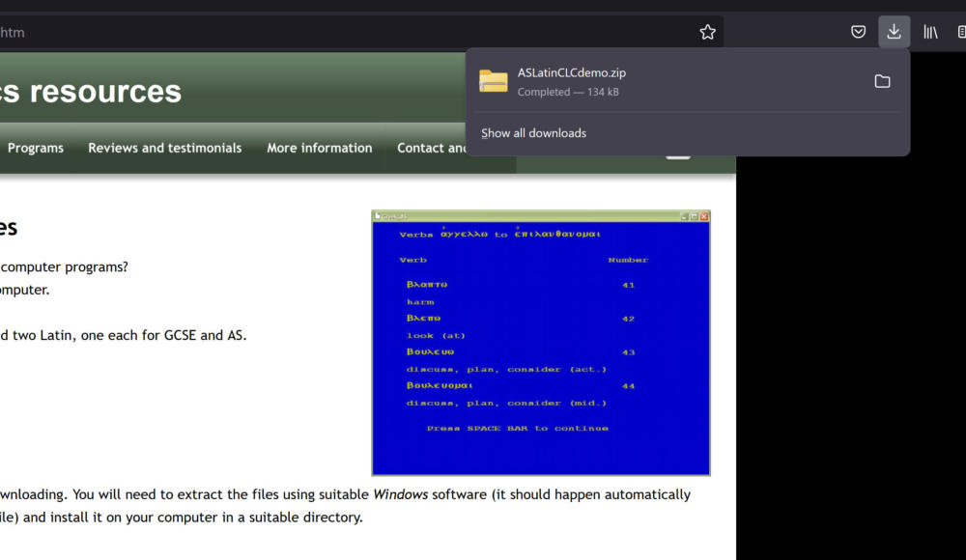Click the Save to Pocket icon
The height and width of the screenshot is (560, 966).
[x=858, y=32]
